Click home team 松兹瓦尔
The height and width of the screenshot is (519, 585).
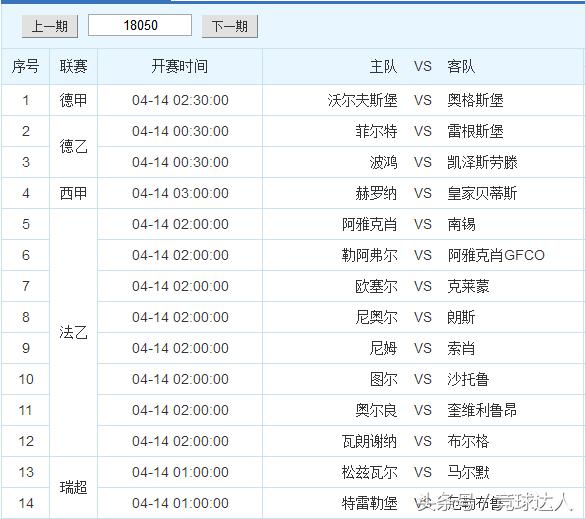pos(370,472)
